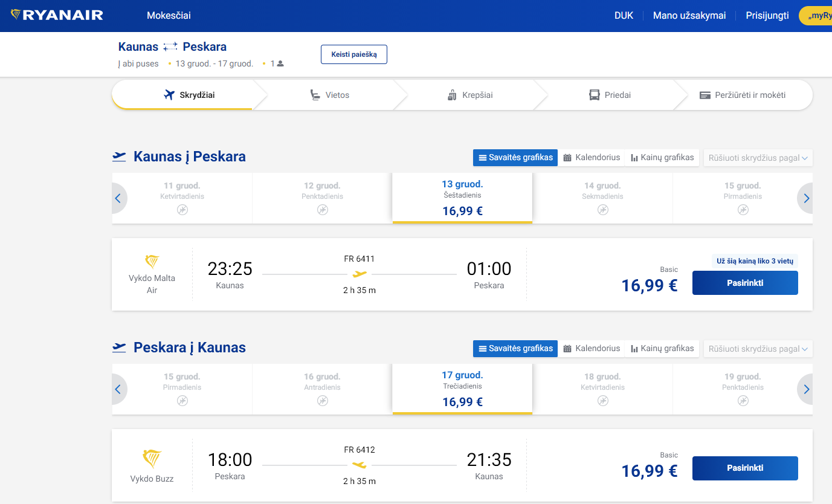832x504 pixels.
Task: Select the 23:25 Kaunas flight with Pasirinkti
Action: click(744, 283)
